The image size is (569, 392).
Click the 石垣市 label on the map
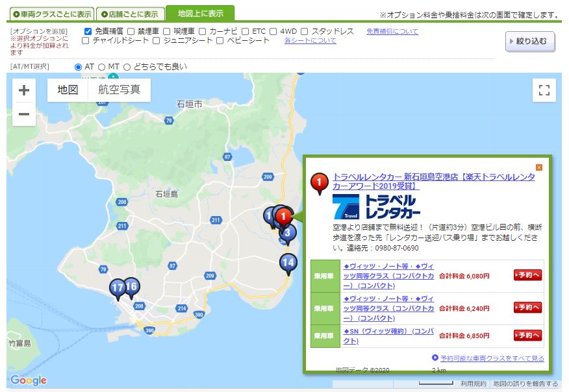coord(189,104)
